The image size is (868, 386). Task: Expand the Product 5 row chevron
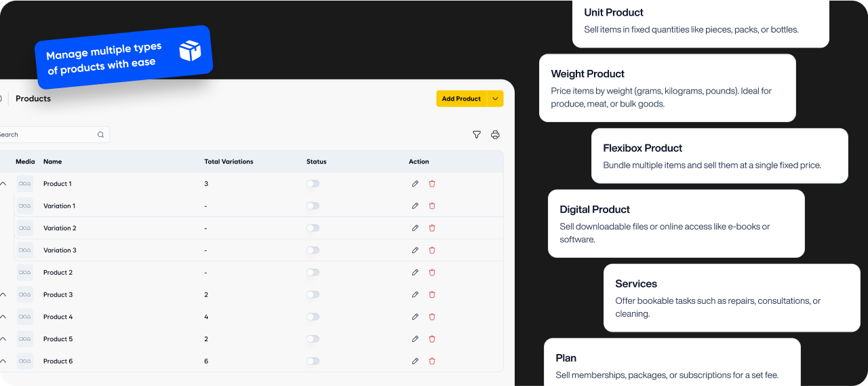3,339
